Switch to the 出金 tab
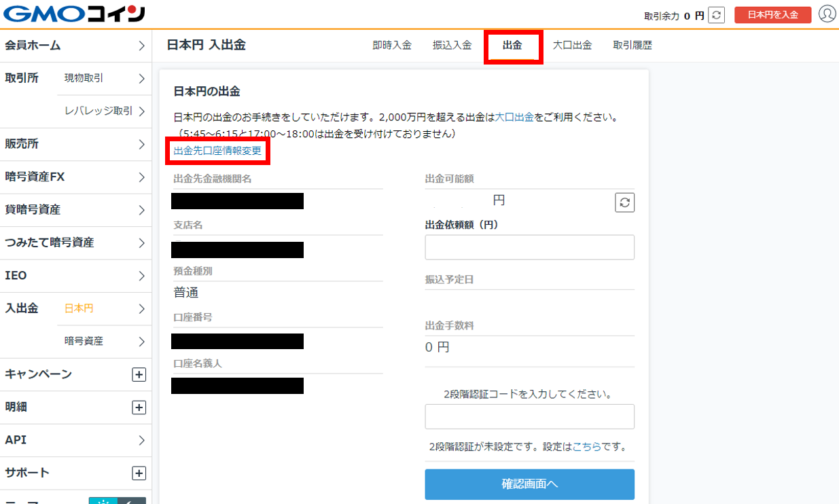Viewport: 839px width, 504px height. click(512, 46)
